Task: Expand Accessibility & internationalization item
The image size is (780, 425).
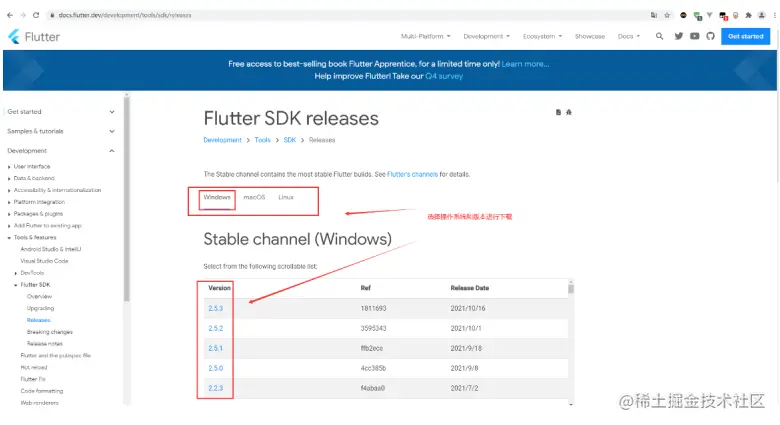Action: point(55,190)
